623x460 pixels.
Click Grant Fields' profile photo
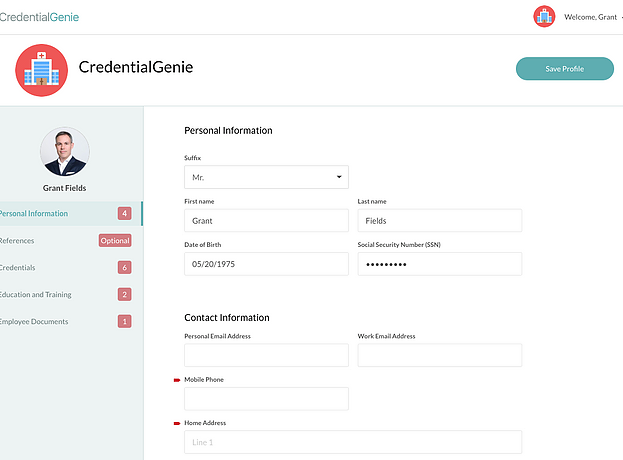click(x=65, y=151)
